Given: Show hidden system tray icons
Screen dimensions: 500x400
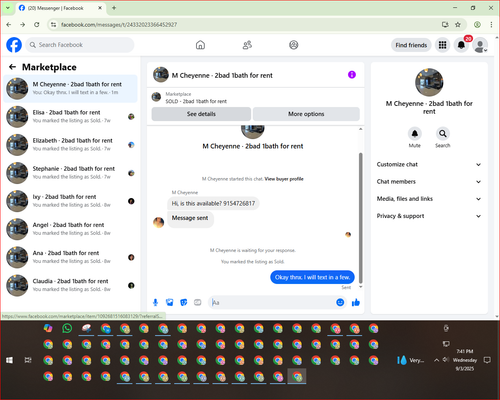Looking at the screenshot, I should tap(436, 360).
